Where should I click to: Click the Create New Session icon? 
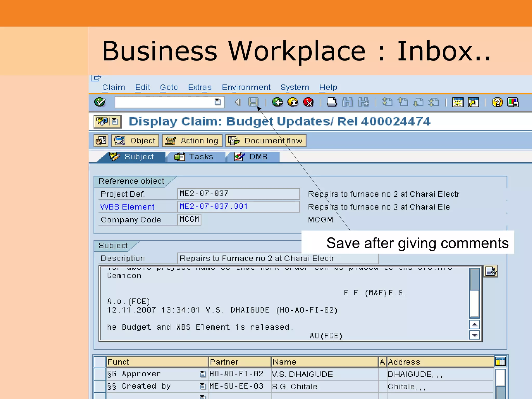coord(458,102)
